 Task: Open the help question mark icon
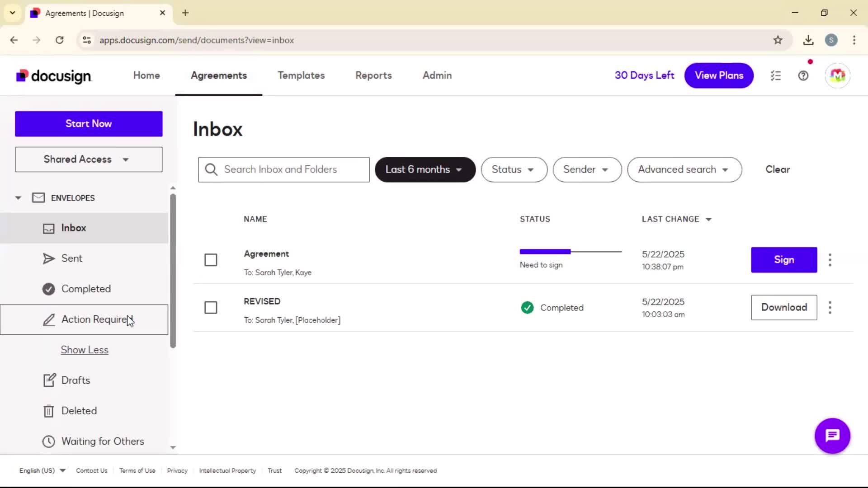click(803, 75)
